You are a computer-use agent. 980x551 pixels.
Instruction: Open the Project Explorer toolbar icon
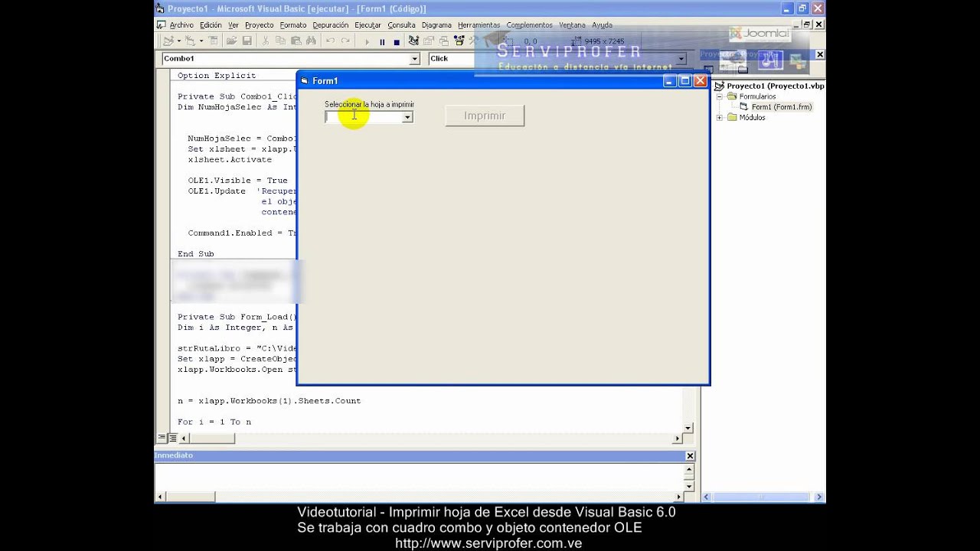click(413, 41)
